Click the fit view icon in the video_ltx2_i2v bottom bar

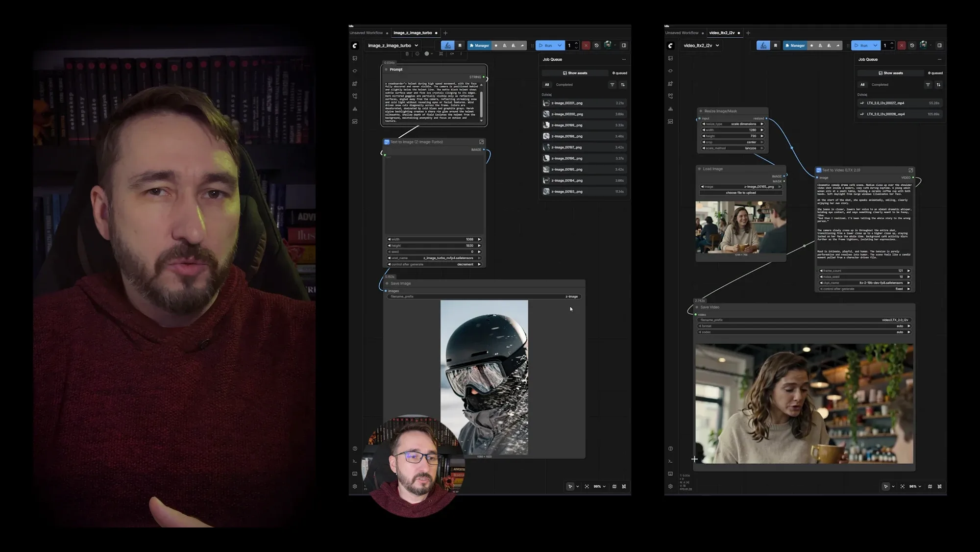click(902, 486)
